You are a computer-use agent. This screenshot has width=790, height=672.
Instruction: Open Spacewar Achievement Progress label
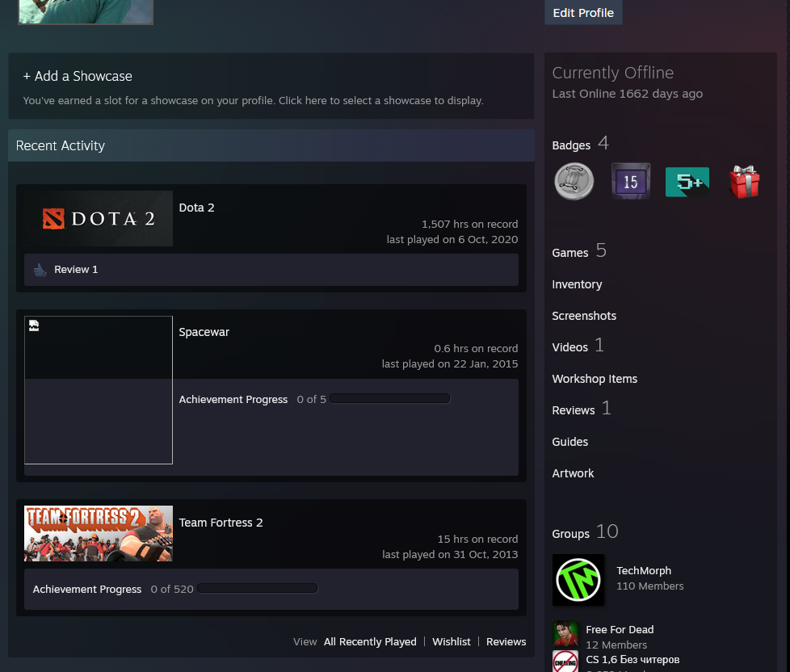233,400
